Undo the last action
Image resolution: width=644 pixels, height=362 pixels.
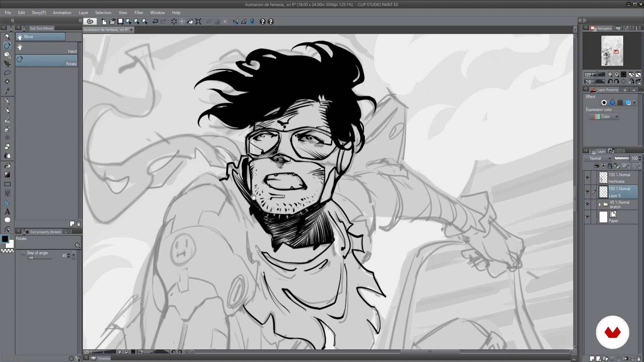(155, 21)
